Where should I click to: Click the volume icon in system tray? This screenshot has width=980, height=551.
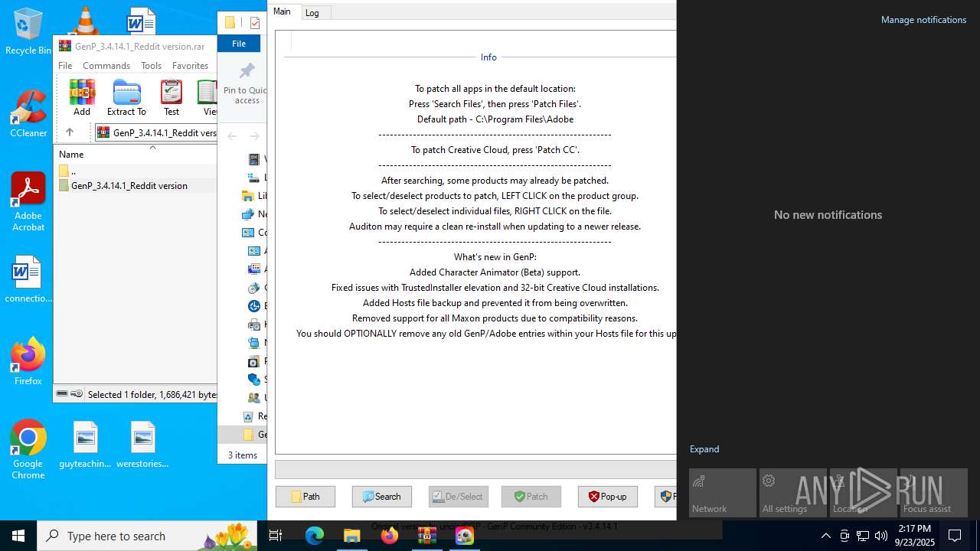click(x=881, y=536)
